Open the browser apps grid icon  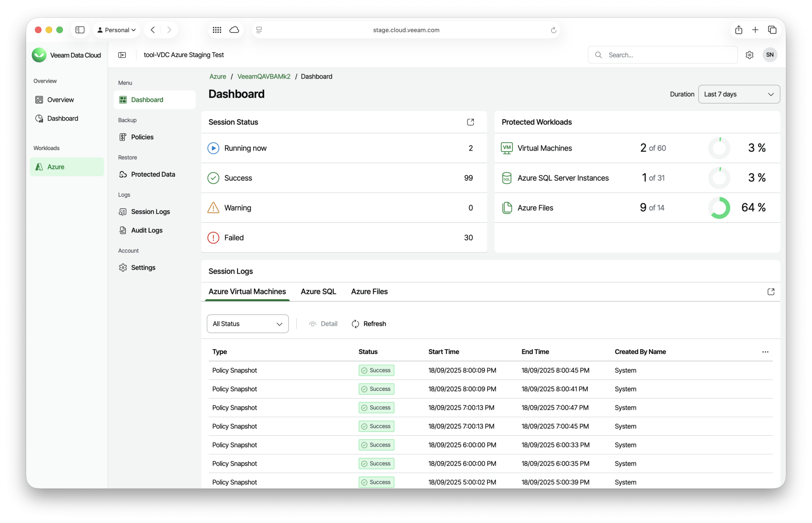pos(217,30)
